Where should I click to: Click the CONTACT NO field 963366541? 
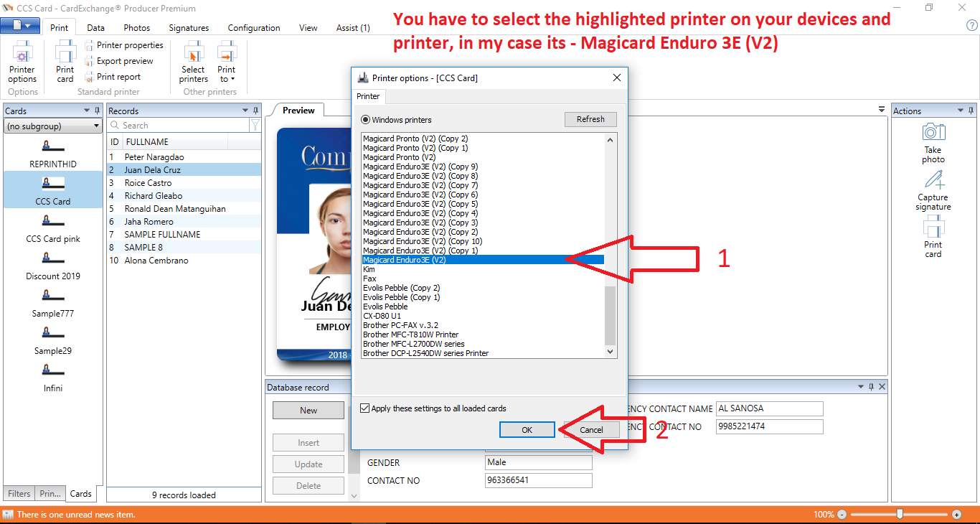click(539, 480)
